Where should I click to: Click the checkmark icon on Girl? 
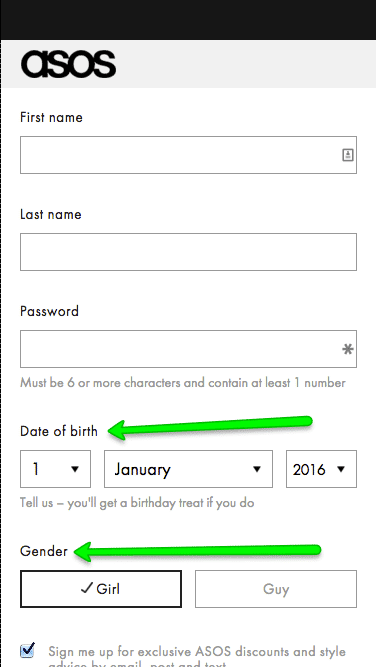click(87, 588)
